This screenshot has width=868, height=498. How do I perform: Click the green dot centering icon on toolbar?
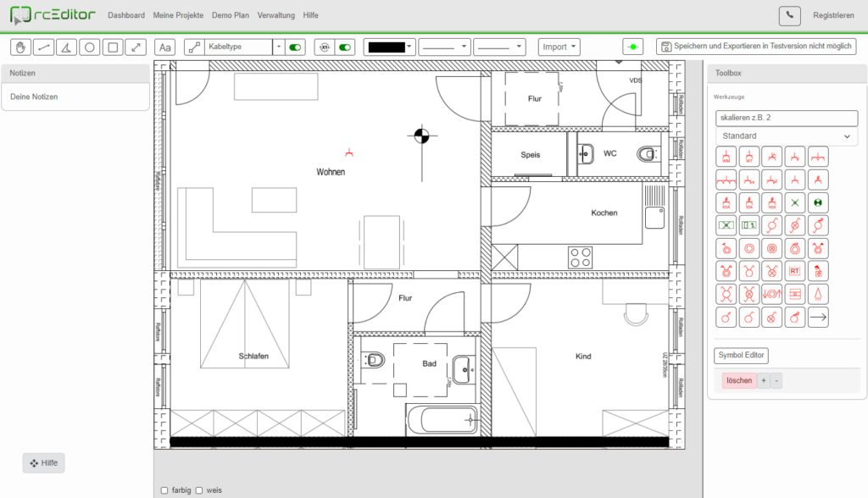coord(632,47)
